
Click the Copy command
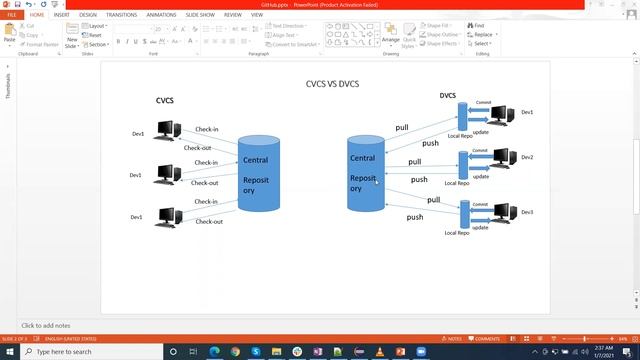tap(29, 35)
